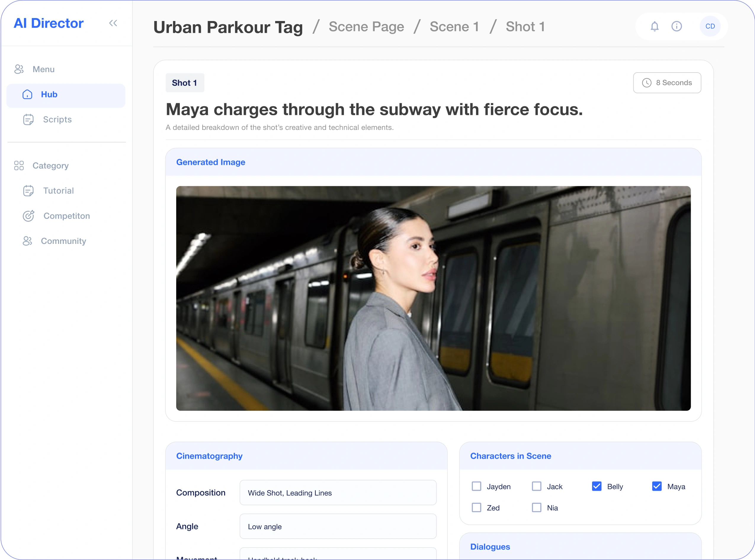
Task: Click the 8 Seconds duration button
Action: [667, 83]
